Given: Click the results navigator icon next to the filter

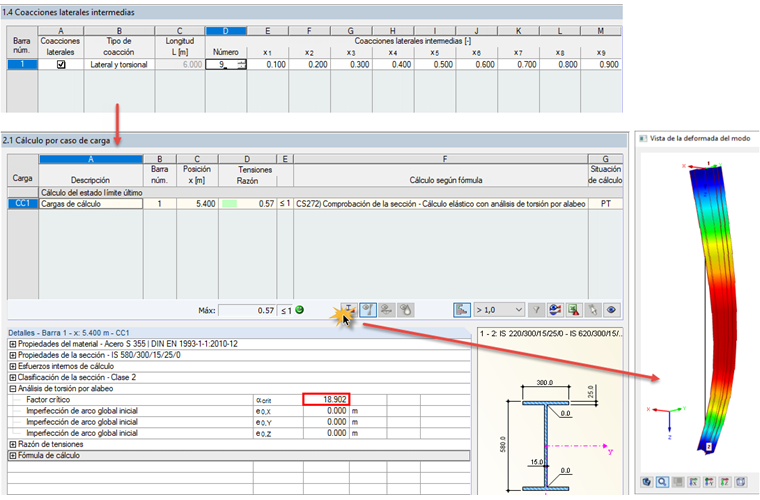Looking at the screenshot, I should click(x=555, y=310).
